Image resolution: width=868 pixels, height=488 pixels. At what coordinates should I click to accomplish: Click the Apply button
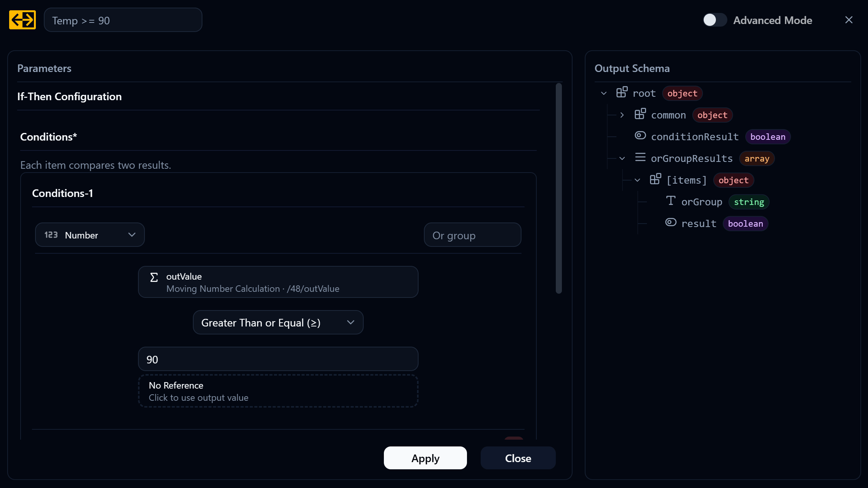point(425,458)
